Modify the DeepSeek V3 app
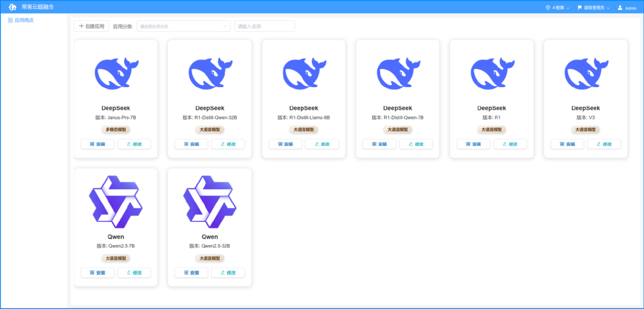 (603, 144)
